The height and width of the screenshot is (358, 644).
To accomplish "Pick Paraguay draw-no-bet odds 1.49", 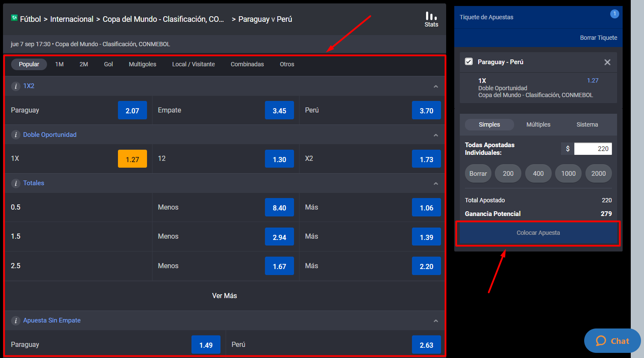I will point(206,345).
